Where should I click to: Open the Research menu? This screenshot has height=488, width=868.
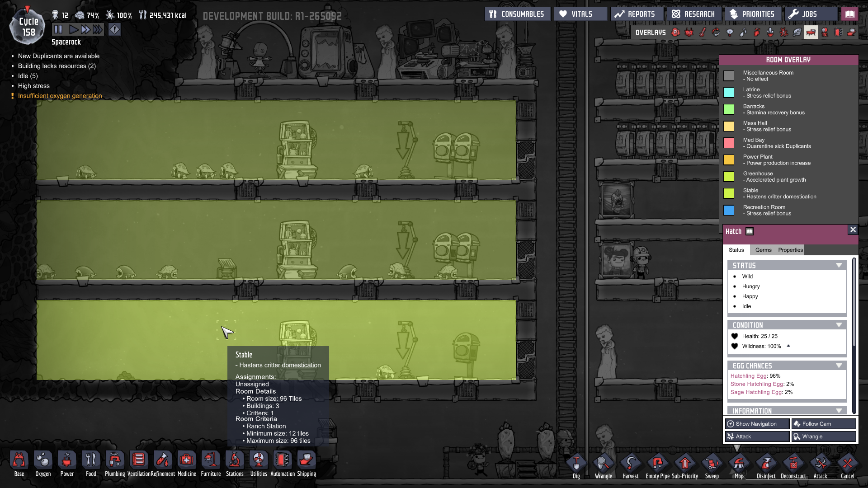694,14
